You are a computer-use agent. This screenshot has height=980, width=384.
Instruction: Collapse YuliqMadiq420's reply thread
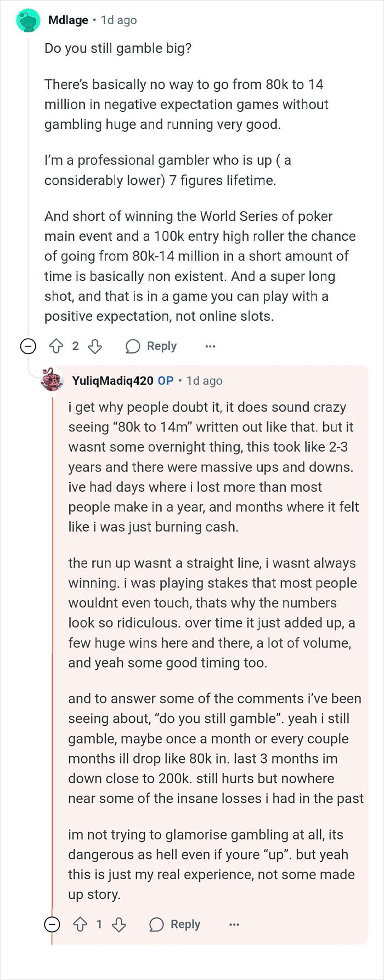tap(52, 924)
